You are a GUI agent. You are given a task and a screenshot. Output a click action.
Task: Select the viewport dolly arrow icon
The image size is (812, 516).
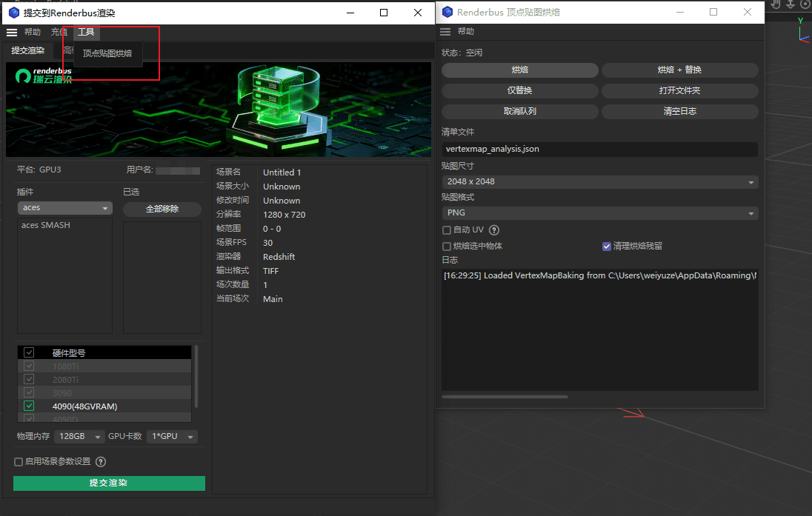(x=791, y=4)
